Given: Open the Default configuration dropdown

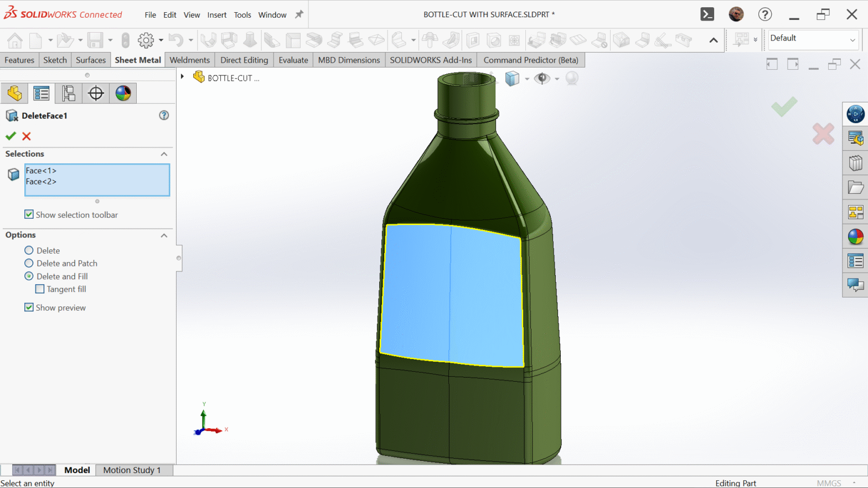Looking at the screenshot, I should pyautogui.click(x=852, y=39).
